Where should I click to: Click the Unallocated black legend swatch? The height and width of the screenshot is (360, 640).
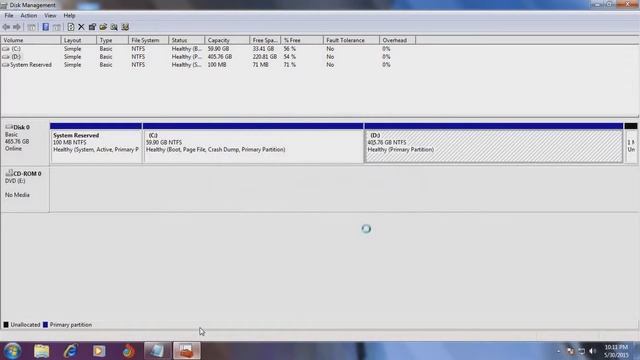click(6, 325)
